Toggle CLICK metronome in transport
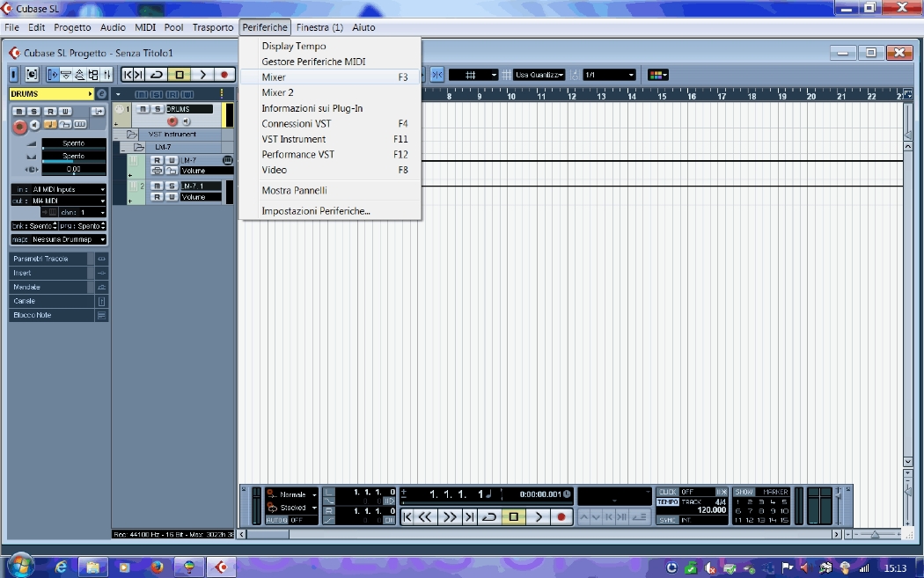924x578 pixels. click(x=668, y=492)
